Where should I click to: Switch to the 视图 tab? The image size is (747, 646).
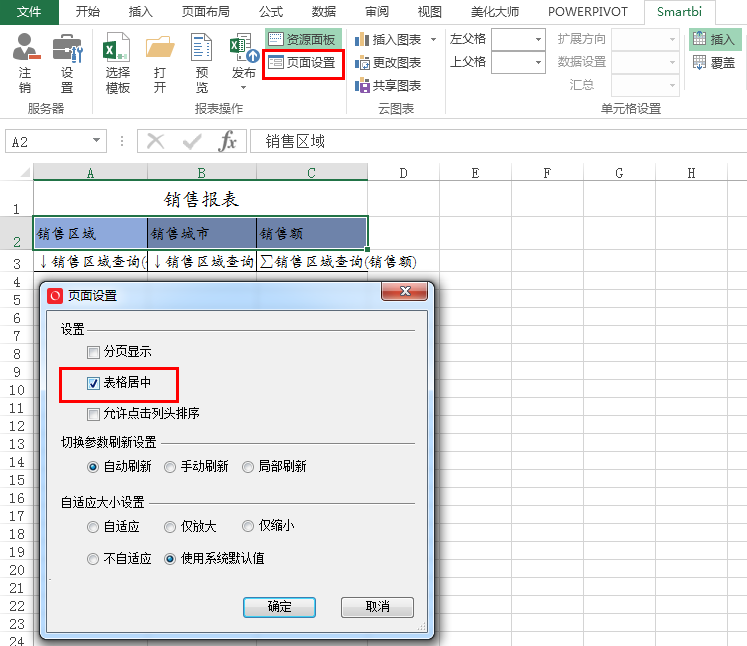coord(430,12)
